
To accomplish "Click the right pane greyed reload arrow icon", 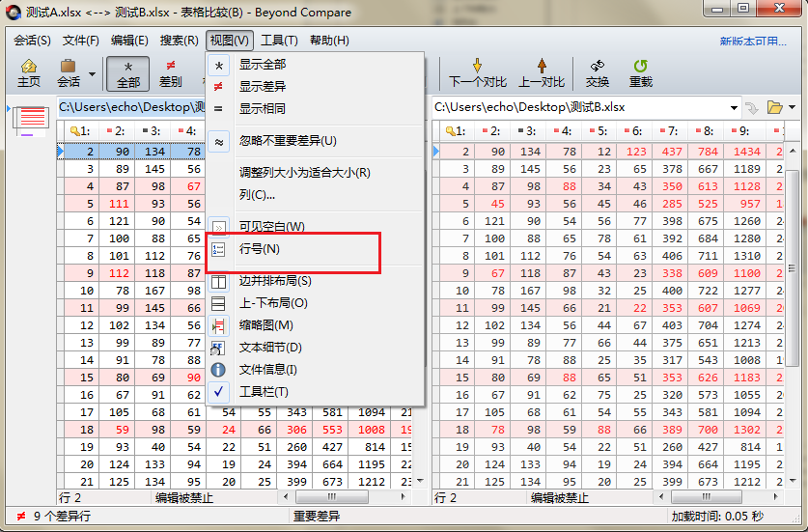I will point(752,108).
